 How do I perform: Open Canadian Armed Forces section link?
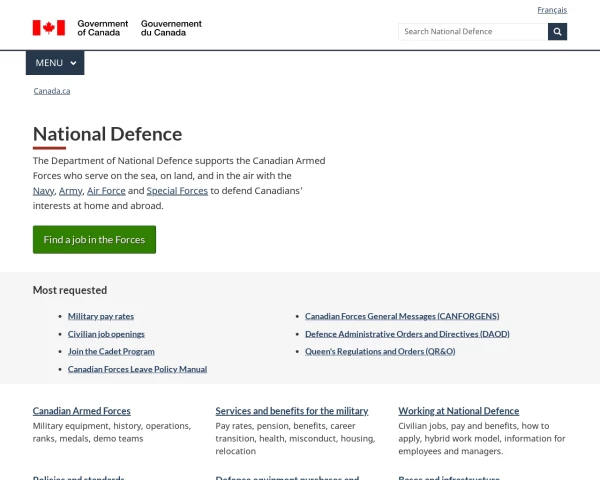point(82,411)
